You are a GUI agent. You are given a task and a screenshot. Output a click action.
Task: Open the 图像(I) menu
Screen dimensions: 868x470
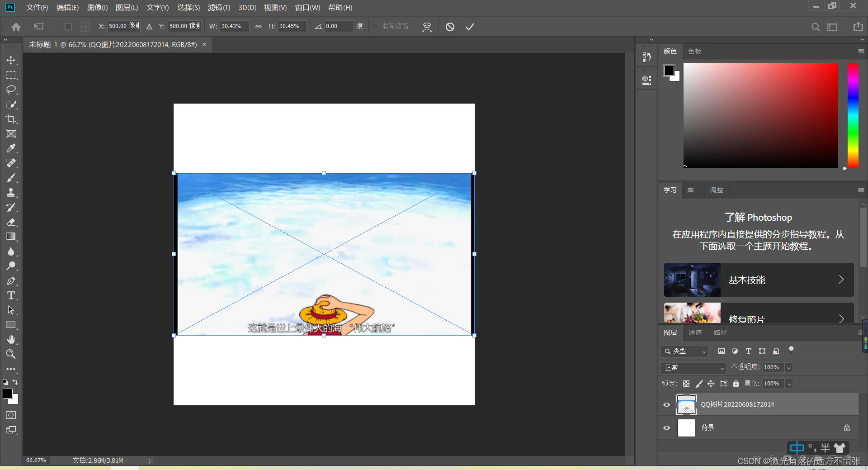point(97,7)
